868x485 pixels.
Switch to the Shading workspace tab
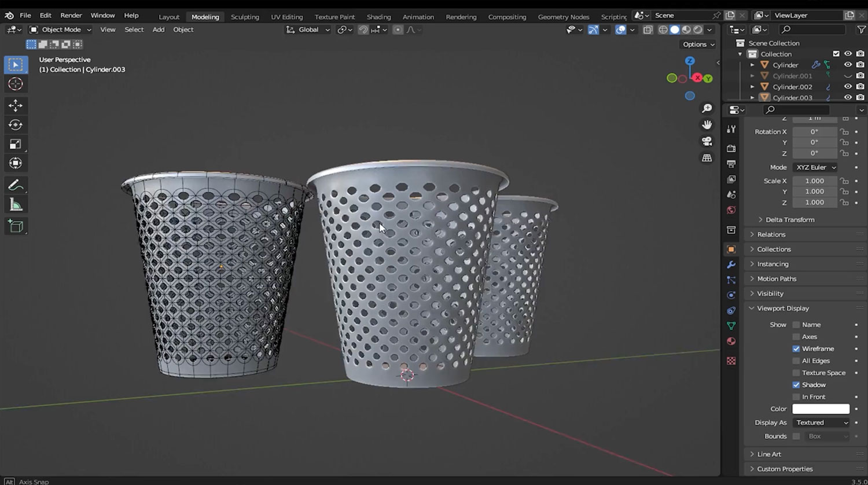click(x=378, y=17)
